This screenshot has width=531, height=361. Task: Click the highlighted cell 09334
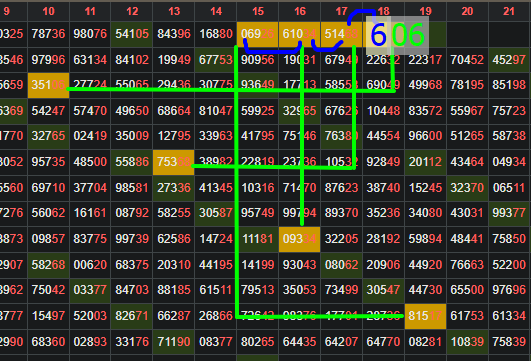tap(299, 239)
